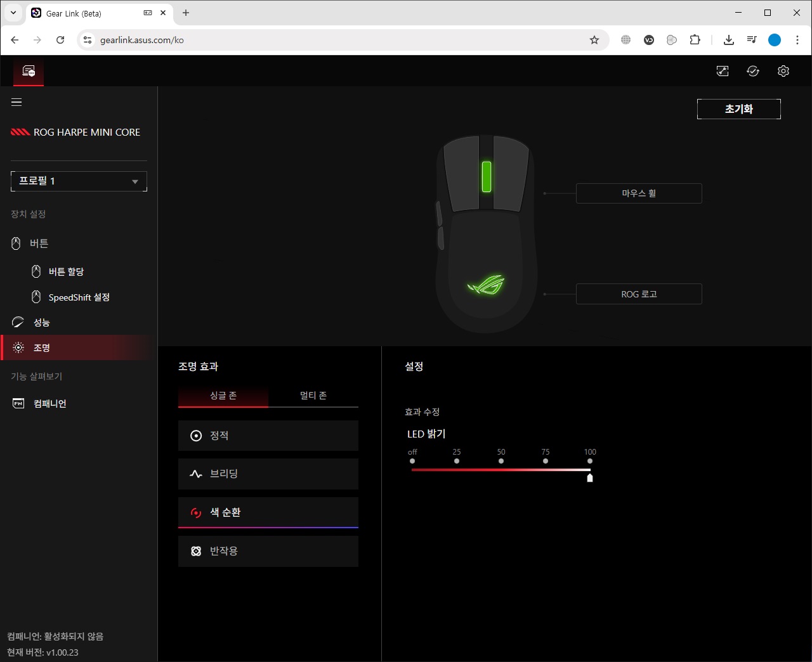Viewport: 812px width, 662px height.
Task: Reload the Gear Link page
Action: (x=60, y=40)
